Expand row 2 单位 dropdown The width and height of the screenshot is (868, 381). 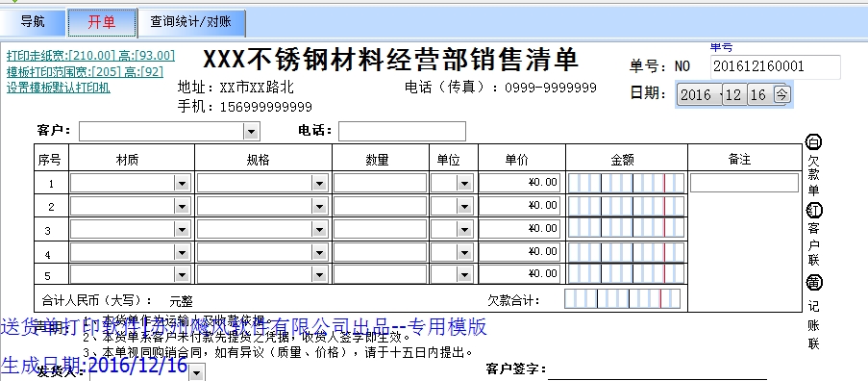[464, 207]
